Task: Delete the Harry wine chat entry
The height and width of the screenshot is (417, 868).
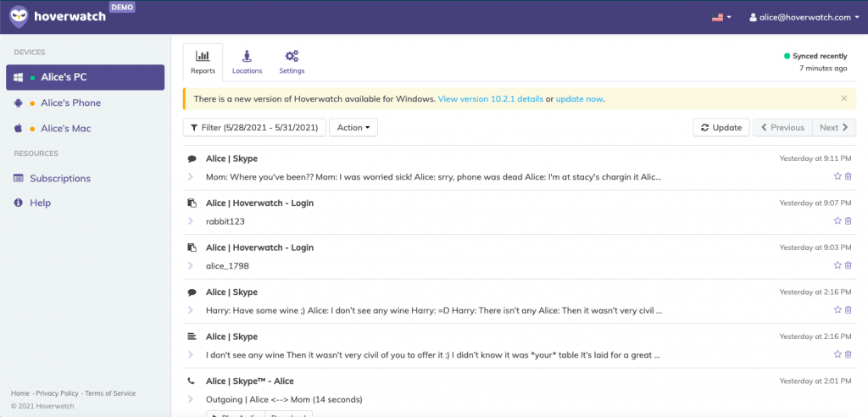Action: point(848,309)
